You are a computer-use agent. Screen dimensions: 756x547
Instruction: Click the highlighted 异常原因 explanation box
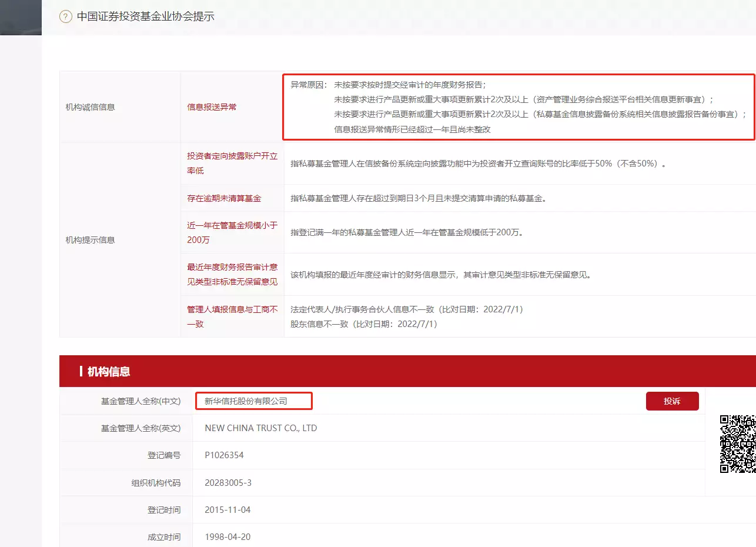pyautogui.click(x=517, y=106)
